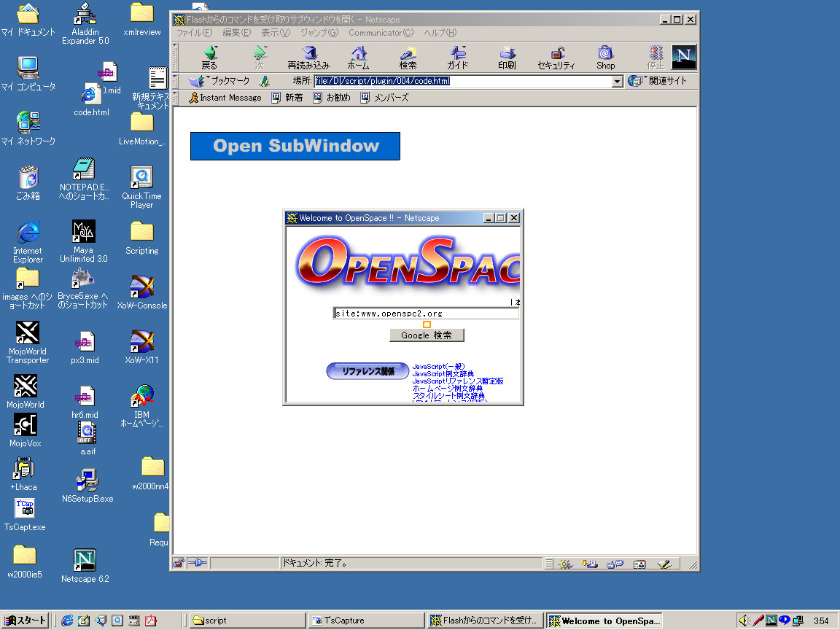This screenshot has width=840, height=630.
Task: Click the リファレンス関係 button
Action: click(x=367, y=370)
